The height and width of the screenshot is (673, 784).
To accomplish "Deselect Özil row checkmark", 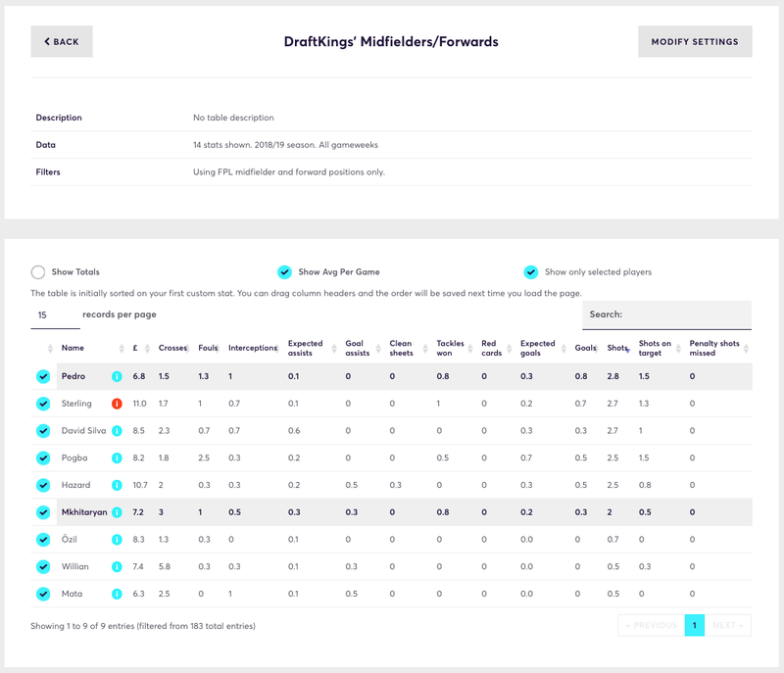I will click(43, 540).
